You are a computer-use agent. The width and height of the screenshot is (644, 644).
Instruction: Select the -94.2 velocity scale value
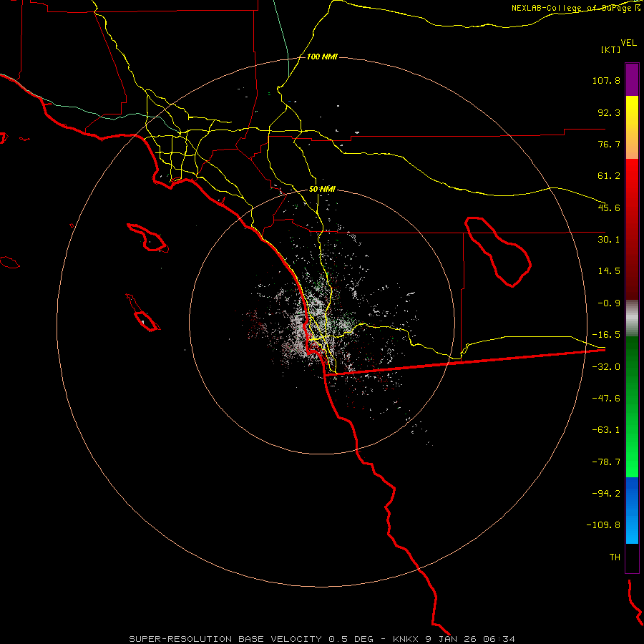pos(606,494)
